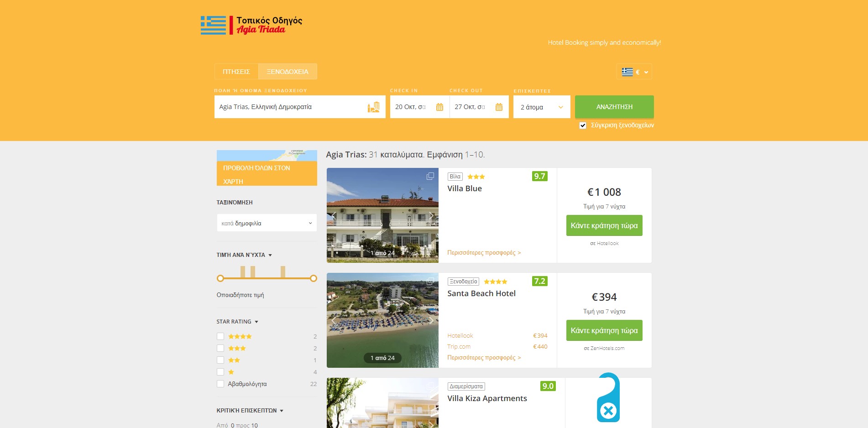Image resolution: width=868 pixels, height=428 pixels.
Task: Show previous photo of Santa Beach Hotel
Action: [x=334, y=320]
